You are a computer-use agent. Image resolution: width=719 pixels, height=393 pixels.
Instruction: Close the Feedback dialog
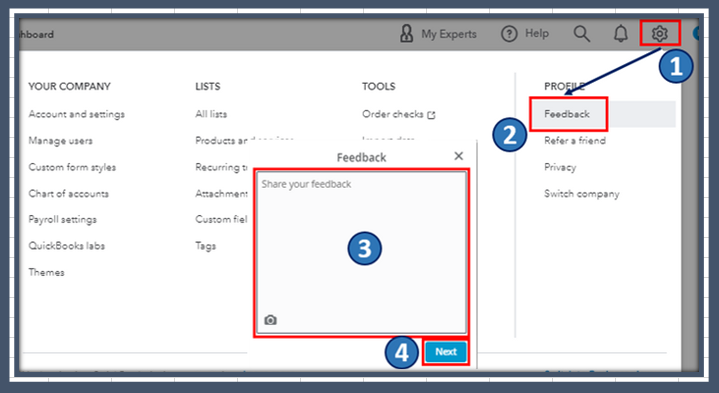(x=459, y=156)
